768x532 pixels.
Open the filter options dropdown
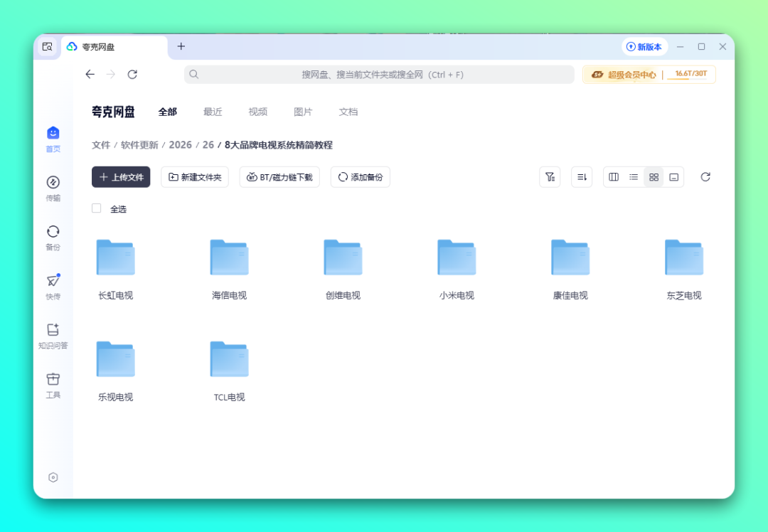click(550, 176)
